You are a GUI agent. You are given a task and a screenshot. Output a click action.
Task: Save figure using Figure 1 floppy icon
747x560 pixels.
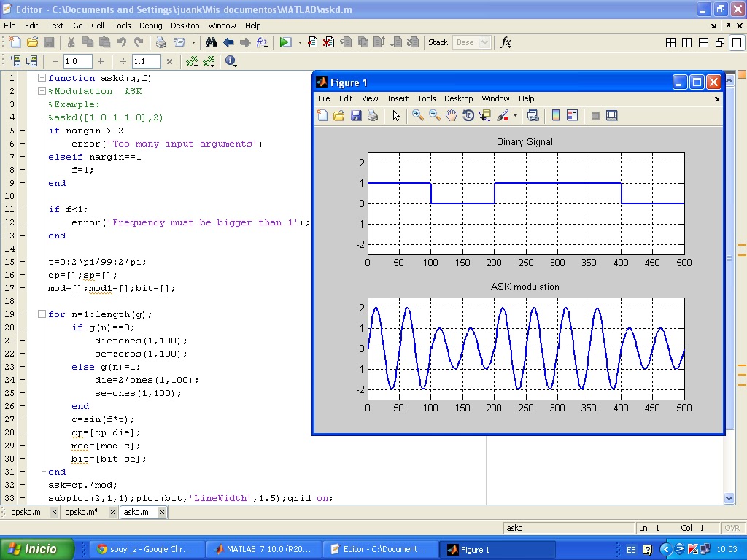pos(356,115)
